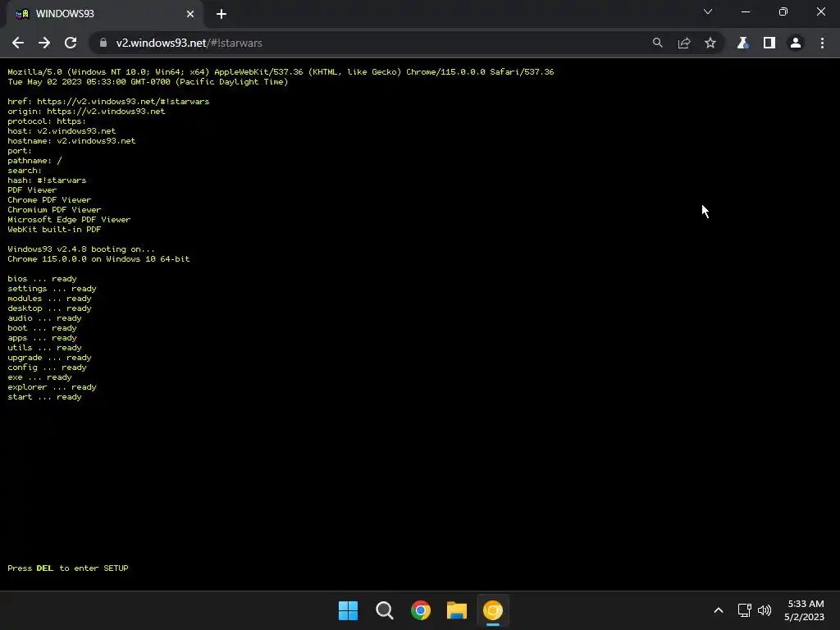Viewport: 840px width, 630px height.
Task: Click the 'explorer ... ready' line
Action: [x=52, y=387]
